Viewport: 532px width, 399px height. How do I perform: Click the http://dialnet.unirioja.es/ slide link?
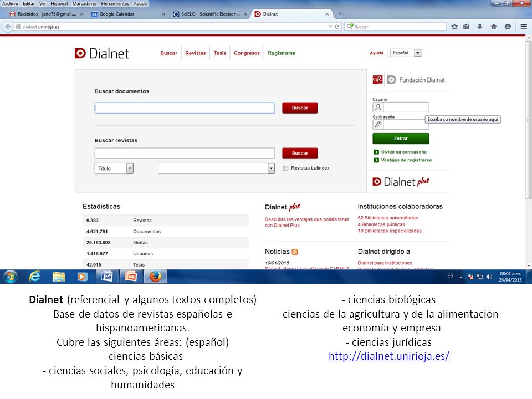tap(389, 356)
